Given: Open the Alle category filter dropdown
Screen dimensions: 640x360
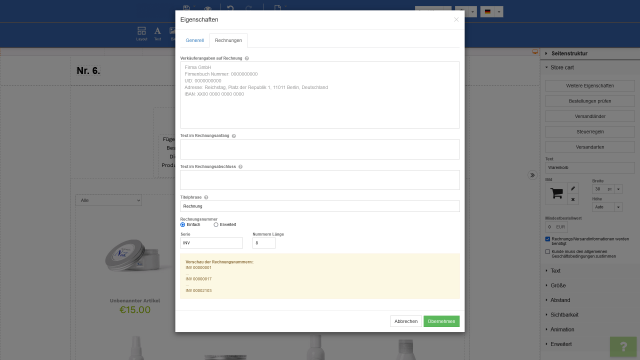Looking at the screenshot, I should (x=109, y=200).
